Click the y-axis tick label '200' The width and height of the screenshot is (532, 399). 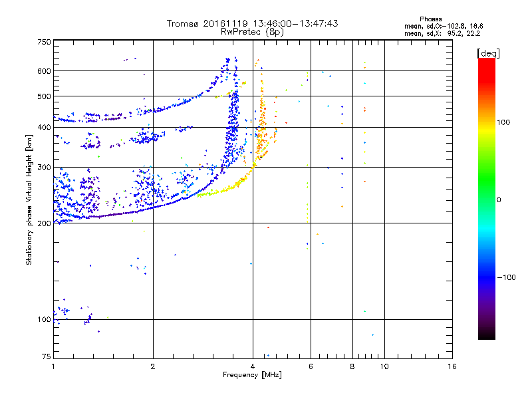click(x=44, y=223)
